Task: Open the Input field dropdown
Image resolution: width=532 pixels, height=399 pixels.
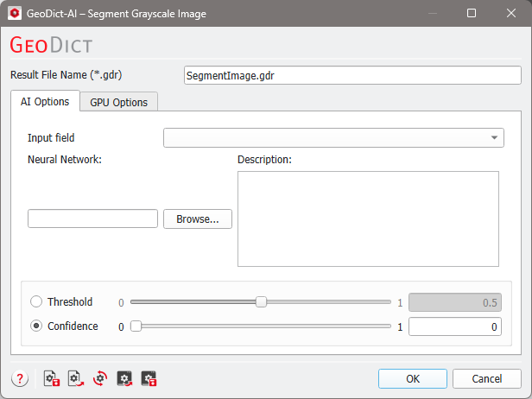Action: [333, 138]
